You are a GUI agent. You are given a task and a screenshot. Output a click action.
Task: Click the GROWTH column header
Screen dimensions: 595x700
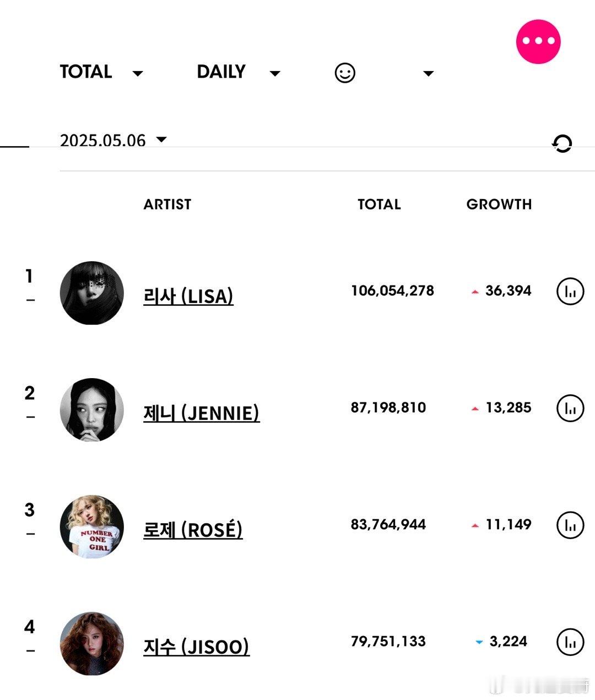(499, 204)
